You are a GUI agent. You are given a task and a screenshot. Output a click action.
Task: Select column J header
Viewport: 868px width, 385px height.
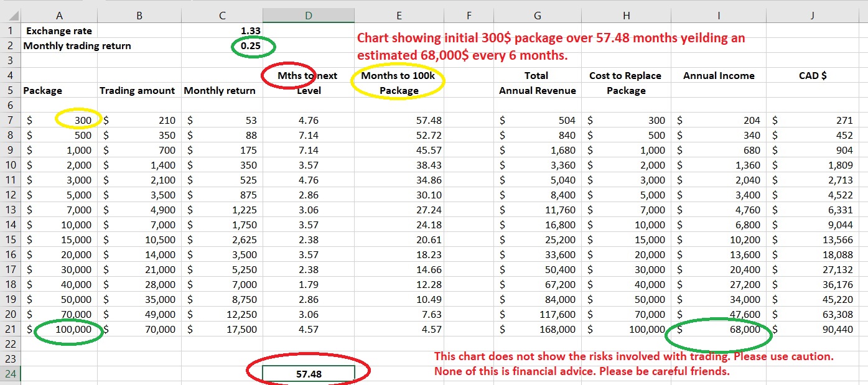point(812,16)
